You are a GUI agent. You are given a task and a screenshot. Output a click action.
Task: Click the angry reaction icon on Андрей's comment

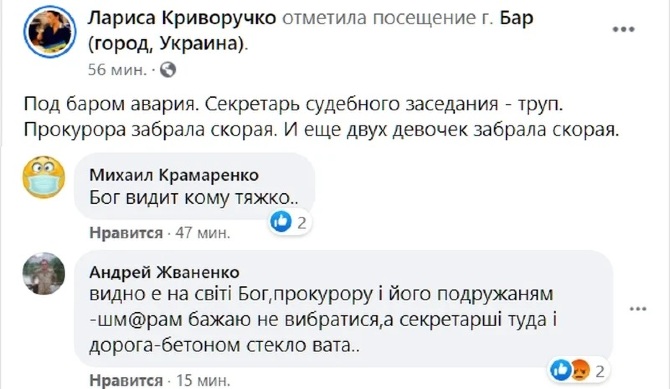(580, 371)
